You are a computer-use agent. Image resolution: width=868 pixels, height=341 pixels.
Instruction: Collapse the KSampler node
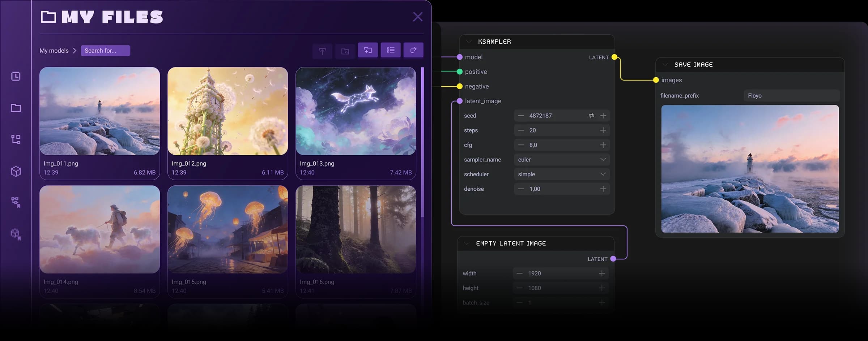click(x=469, y=42)
